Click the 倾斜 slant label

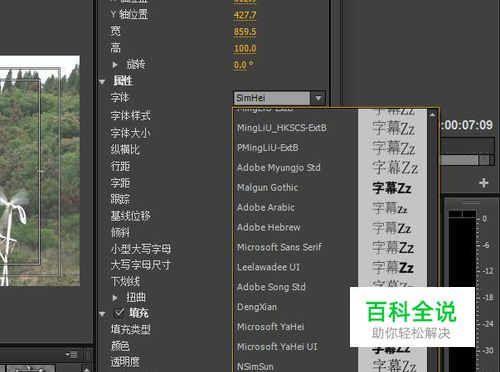point(120,232)
